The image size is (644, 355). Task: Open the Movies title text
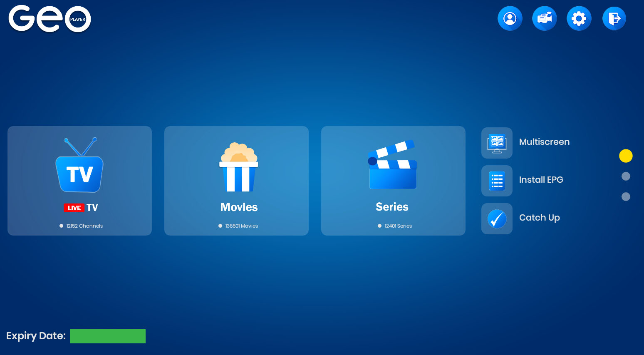coord(239,207)
